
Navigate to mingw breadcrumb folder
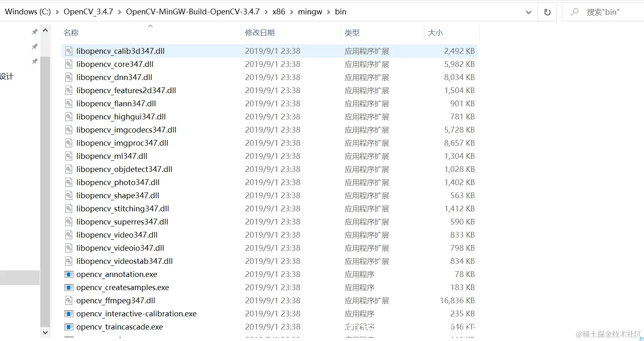click(x=310, y=12)
